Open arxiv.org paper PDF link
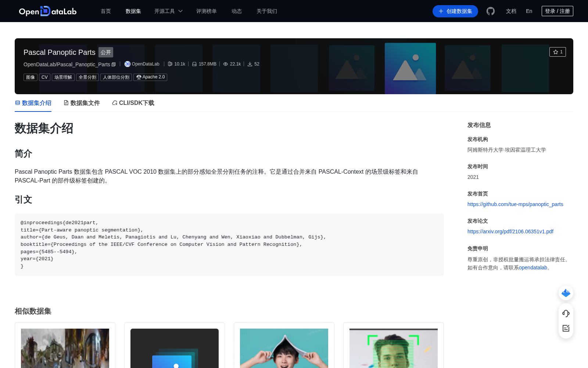Viewport: 588px width, 368px height. [510, 231]
